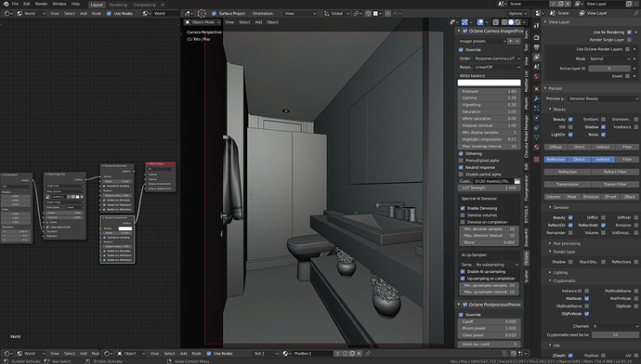Open the Scene properties tab icon
641x364 pixels.
coord(536,67)
